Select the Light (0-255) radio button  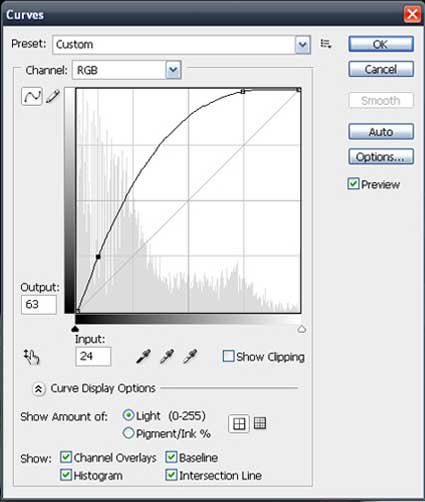click(x=128, y=415)
